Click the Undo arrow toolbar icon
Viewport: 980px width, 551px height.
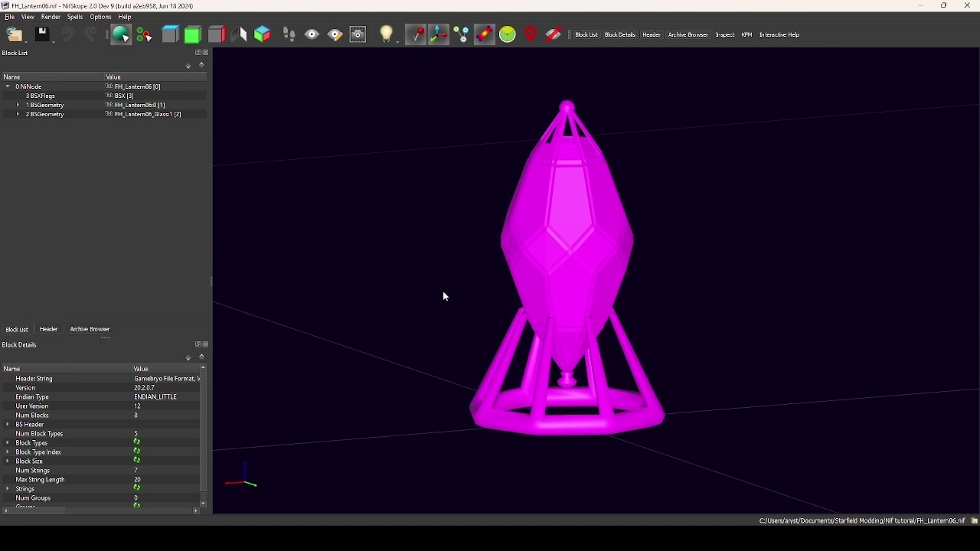68,34
